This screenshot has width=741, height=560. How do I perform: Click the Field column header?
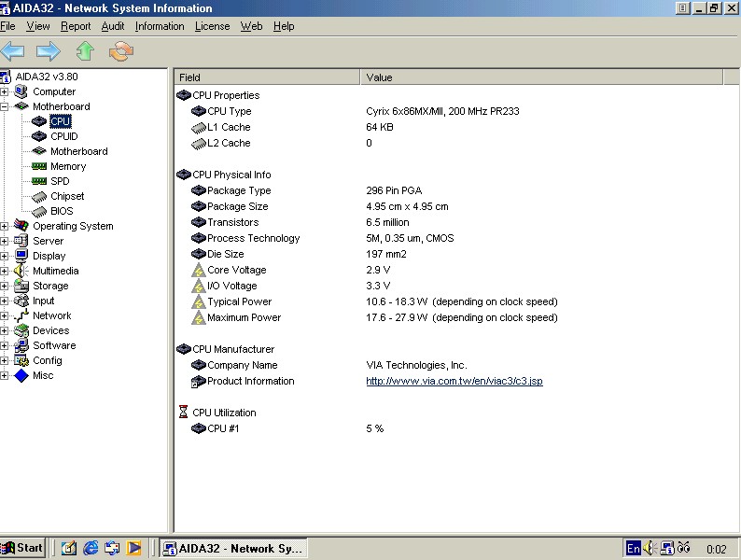267,77
